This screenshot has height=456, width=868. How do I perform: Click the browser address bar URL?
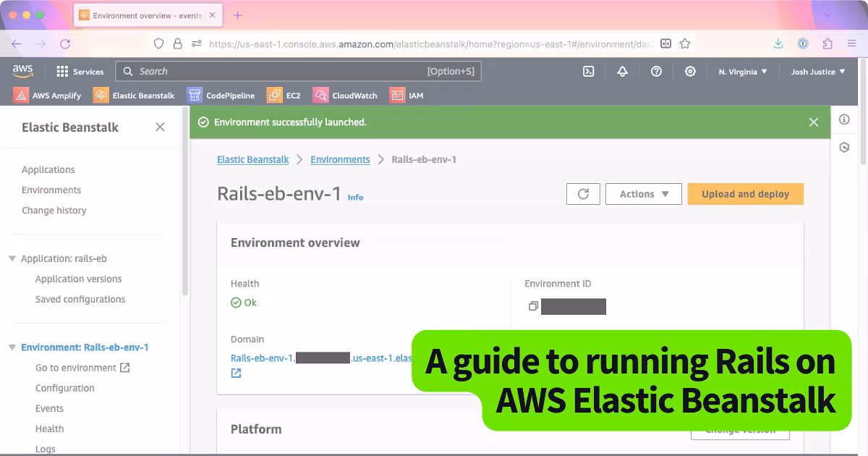click(430, 43)
